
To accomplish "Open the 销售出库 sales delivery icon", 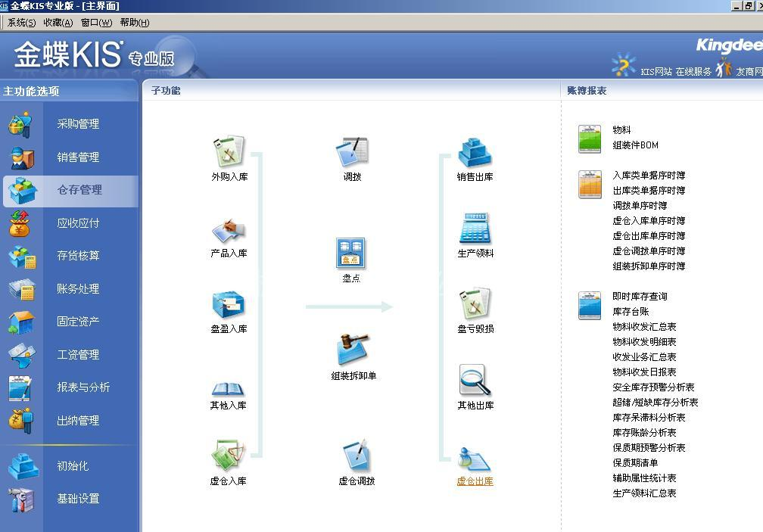I will point(475,151).
